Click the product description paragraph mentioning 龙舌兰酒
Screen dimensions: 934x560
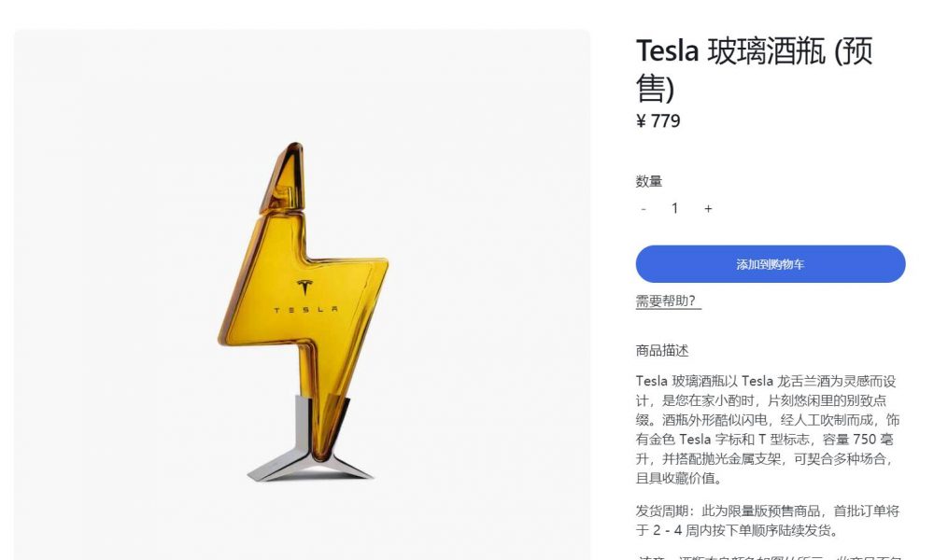[767, 429]
